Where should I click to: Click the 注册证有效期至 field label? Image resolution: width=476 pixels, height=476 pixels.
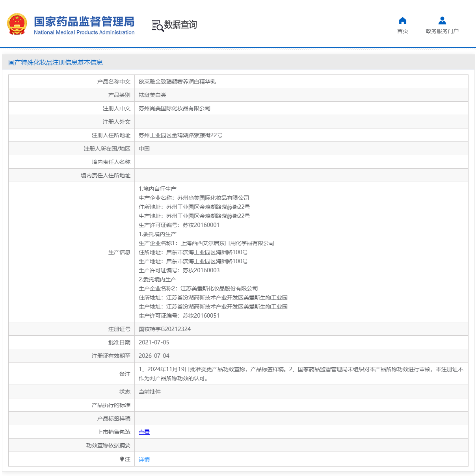click(111, 356)
